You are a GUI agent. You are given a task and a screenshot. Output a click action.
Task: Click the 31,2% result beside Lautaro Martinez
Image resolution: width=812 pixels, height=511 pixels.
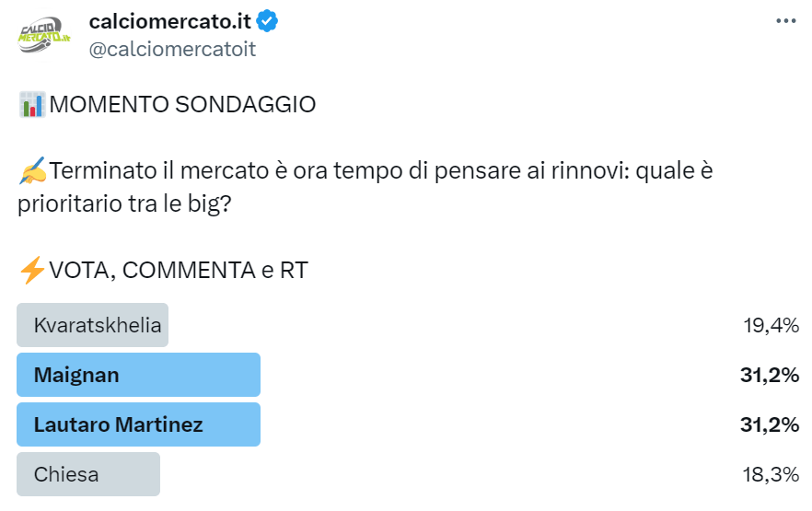coord(770,424)
